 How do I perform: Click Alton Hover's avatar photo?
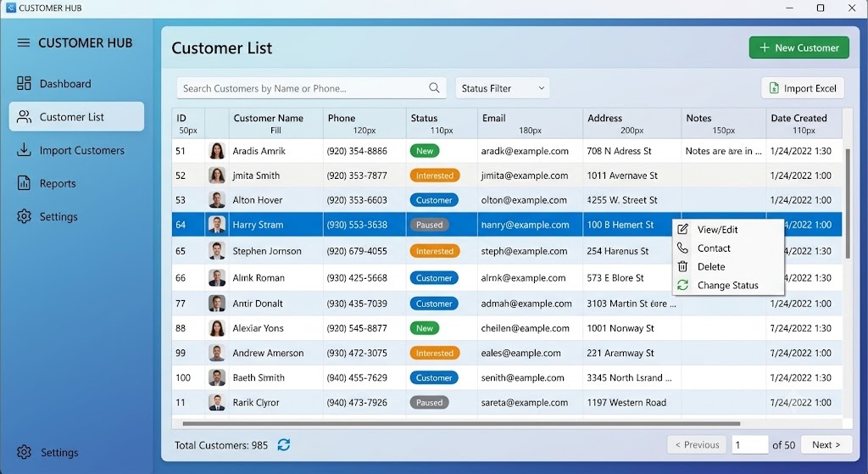click(216, 200)
